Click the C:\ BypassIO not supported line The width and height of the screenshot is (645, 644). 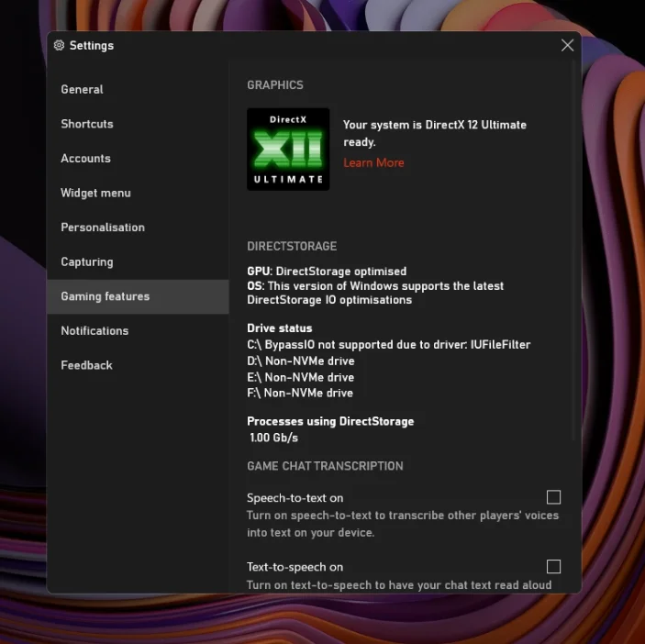[x=389, y=345]
